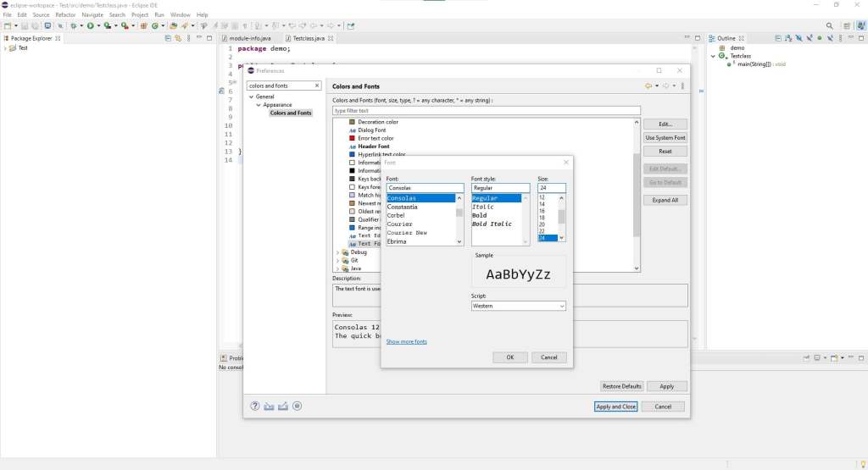Image resolution: width=868 pixels, height=470 pixels.
Task: Click the red Error text color swatch
Action: [x=352, y=138]
